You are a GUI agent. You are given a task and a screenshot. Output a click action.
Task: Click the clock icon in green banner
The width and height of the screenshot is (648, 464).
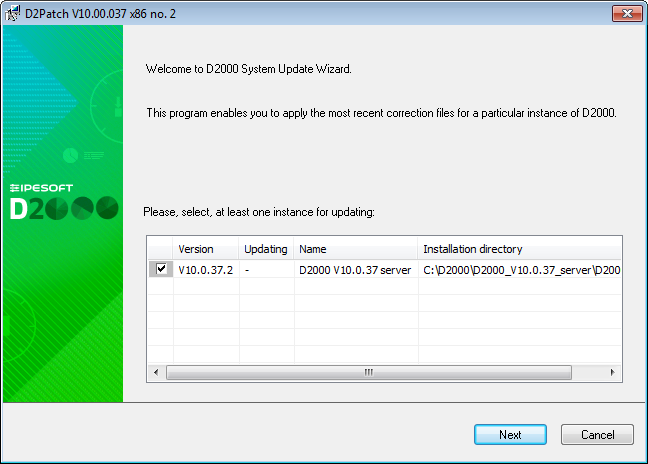71,155
